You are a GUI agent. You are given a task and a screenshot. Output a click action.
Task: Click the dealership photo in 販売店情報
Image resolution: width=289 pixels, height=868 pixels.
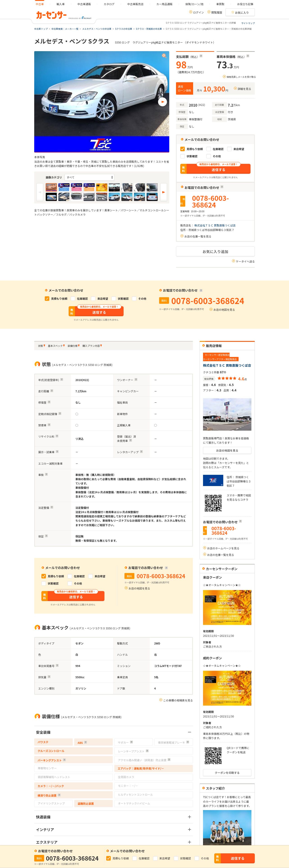coord(227,414)
